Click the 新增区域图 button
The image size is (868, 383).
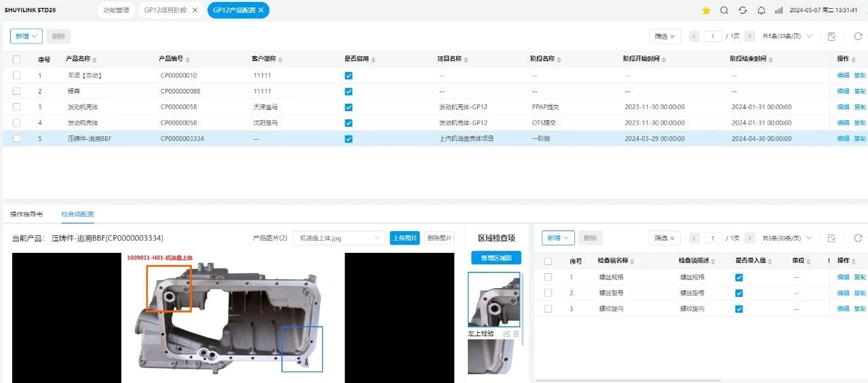[x=496, y=258]
